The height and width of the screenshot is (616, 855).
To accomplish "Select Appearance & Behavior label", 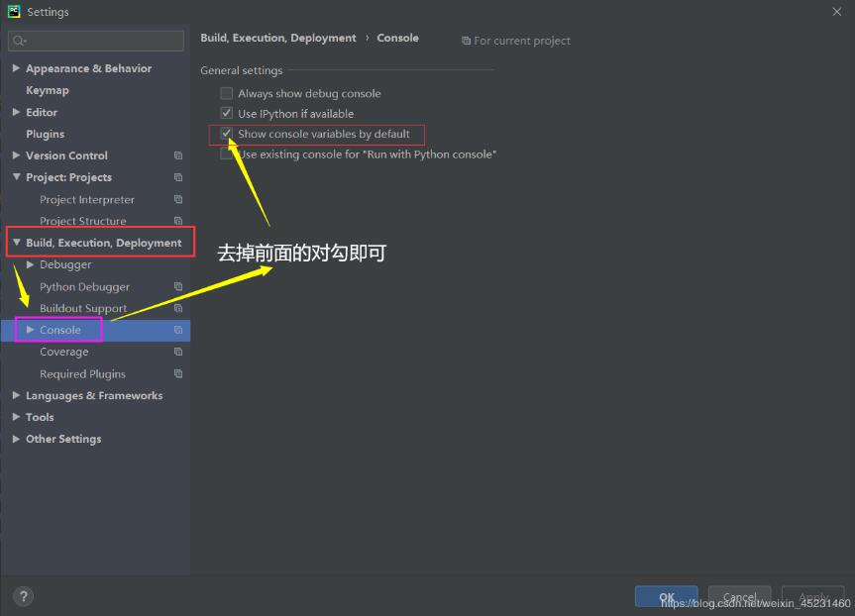I will [88, 68].
